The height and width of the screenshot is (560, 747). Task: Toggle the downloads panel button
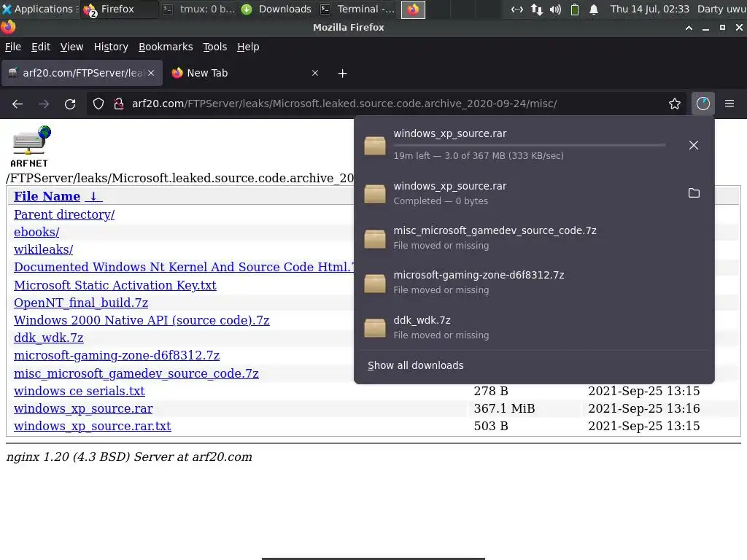coord(703,104)
